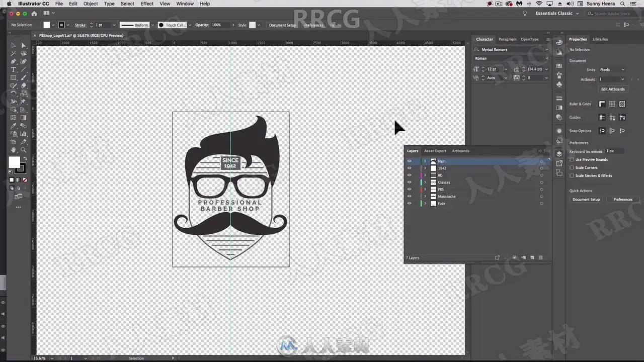Image resolution: width=644 pixels, height=362 pixels.
Task: Open the Object menu
Action: click(x=91, y=4)
